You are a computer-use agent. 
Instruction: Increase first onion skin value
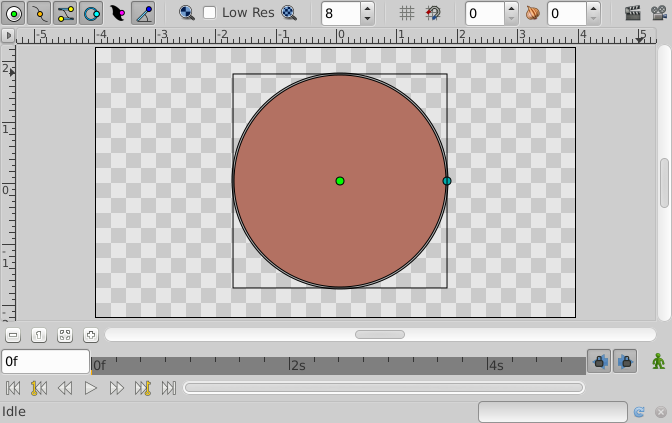[x=511, y=8]
